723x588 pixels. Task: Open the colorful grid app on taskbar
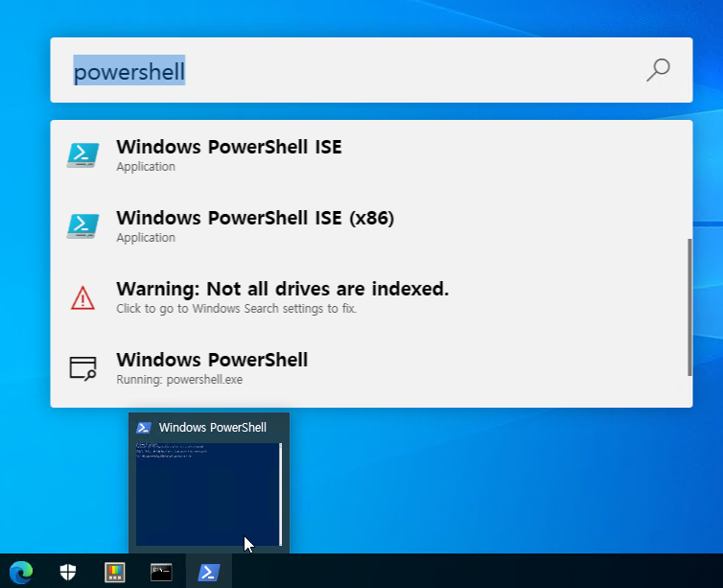[115, 573]
